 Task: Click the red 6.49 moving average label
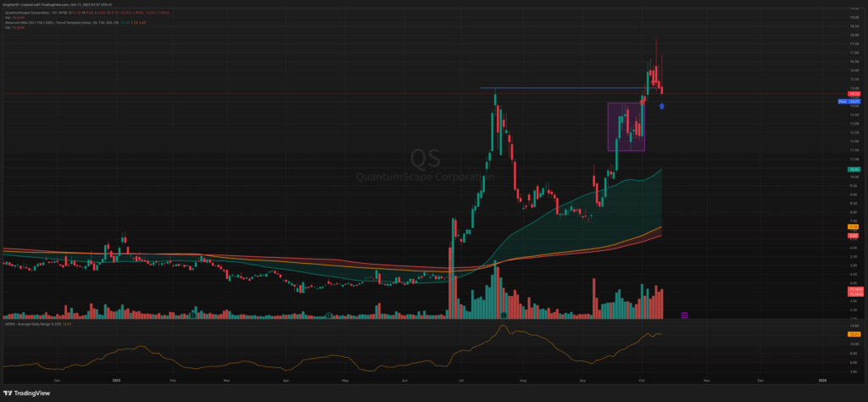[x=855, y=235]
